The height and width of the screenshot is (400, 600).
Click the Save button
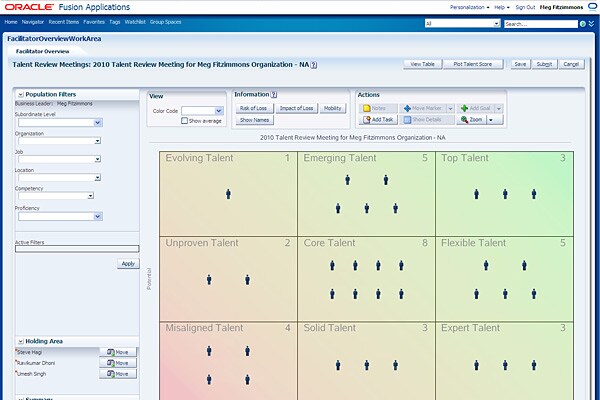(x=520, y=64)
